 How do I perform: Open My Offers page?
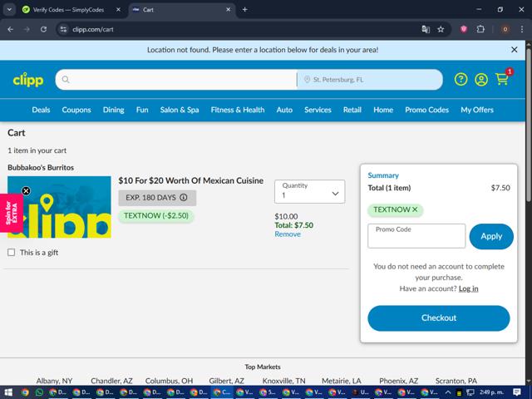coord(477,110)
